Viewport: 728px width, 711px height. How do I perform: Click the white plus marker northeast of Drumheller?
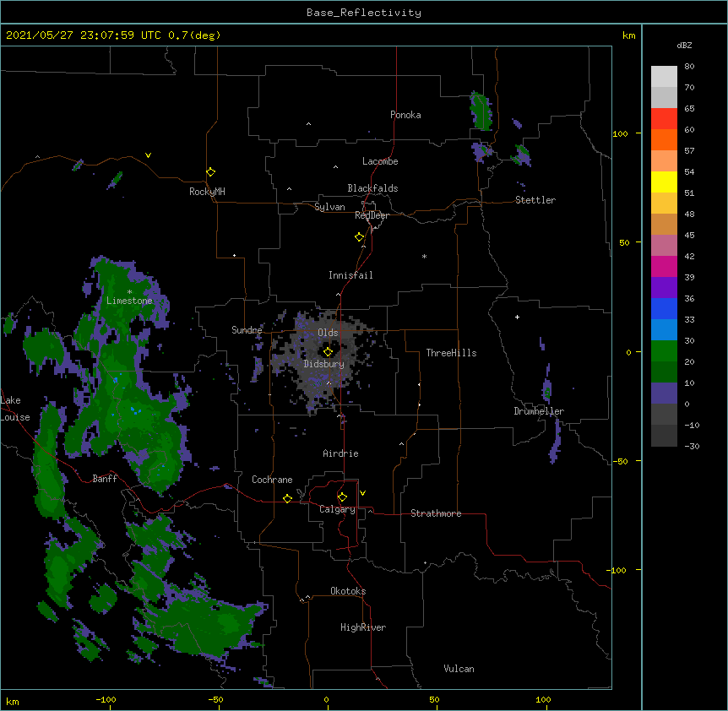(x=517, y=317)
